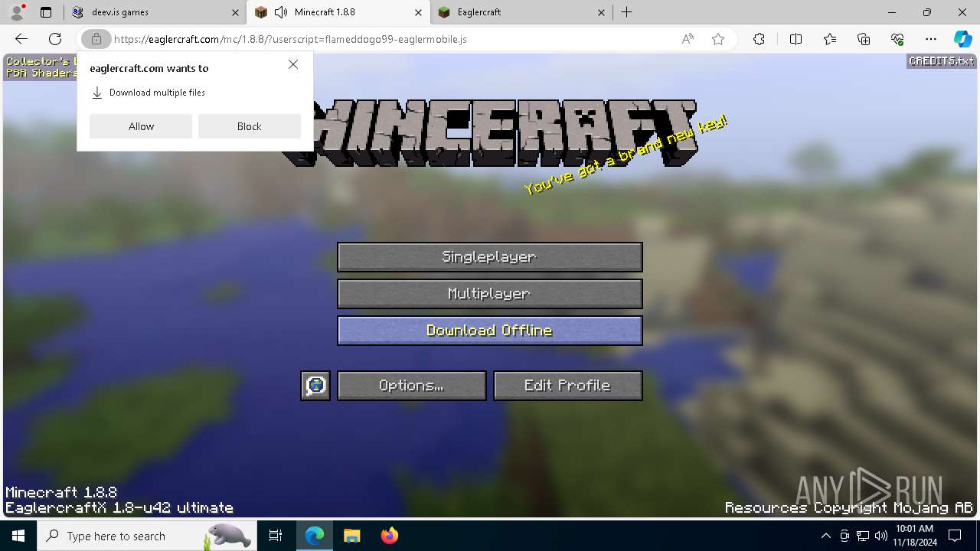Open the network status tray icon
980x551 pixels.
pyautogui.click(x=863, y=536)
